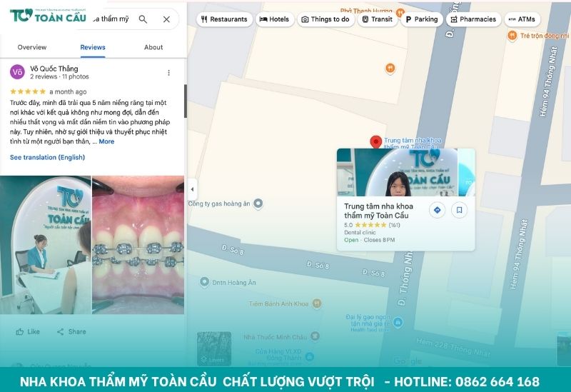Click in the search input field
This screenshot has width=571, height=392.
pos(111,19)
